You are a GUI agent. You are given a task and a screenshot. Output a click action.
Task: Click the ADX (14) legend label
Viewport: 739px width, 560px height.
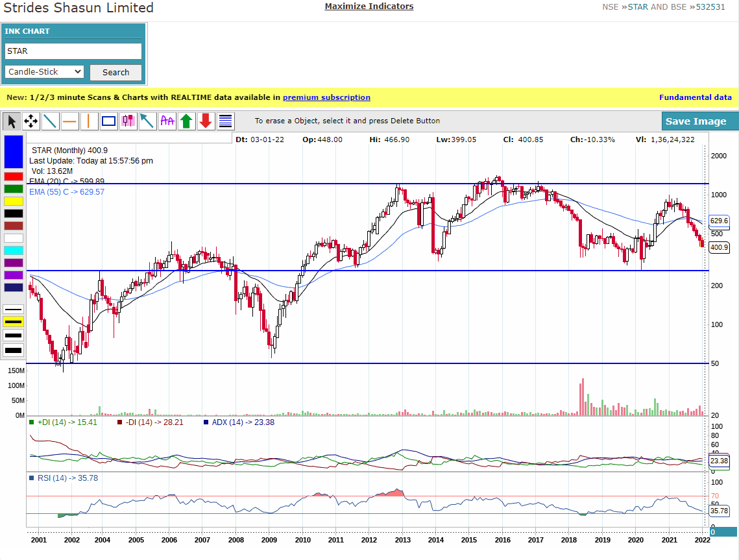(x=239, y=422)
